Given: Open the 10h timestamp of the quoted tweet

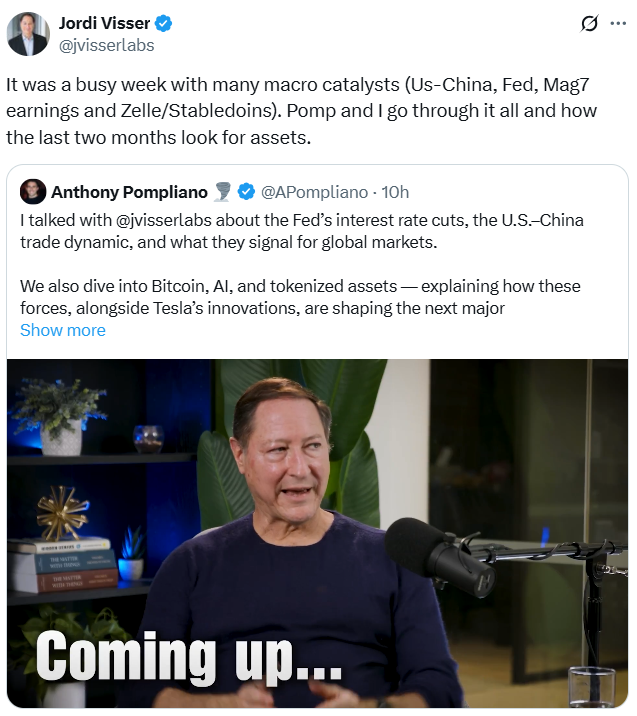Looking at the screenshot, I should click(x=395, y=191).
